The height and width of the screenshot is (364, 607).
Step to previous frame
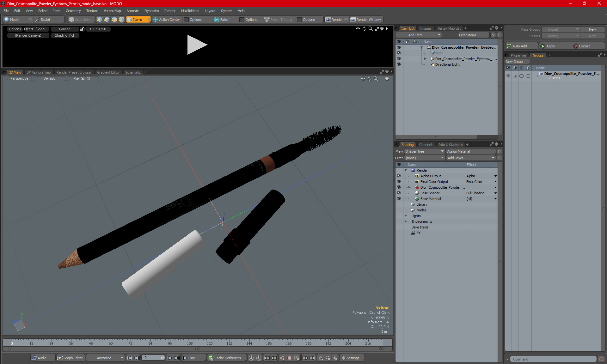point(137,358)
